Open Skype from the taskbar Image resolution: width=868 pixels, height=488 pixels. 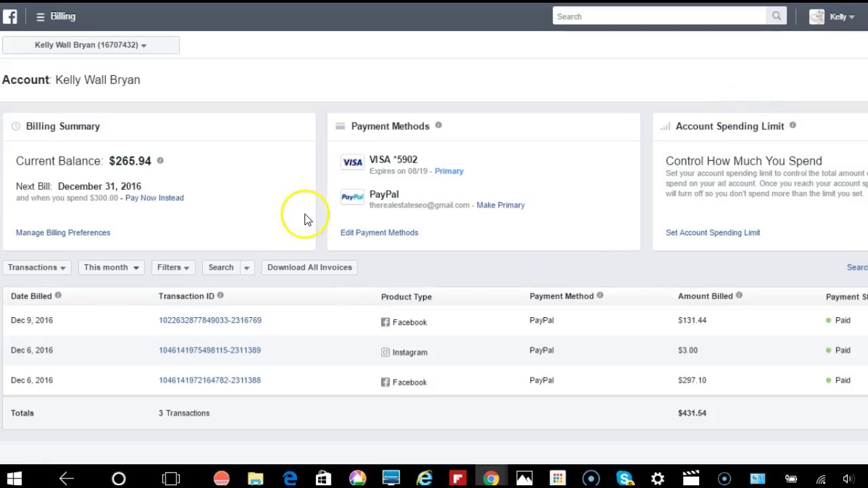[625, 479]
